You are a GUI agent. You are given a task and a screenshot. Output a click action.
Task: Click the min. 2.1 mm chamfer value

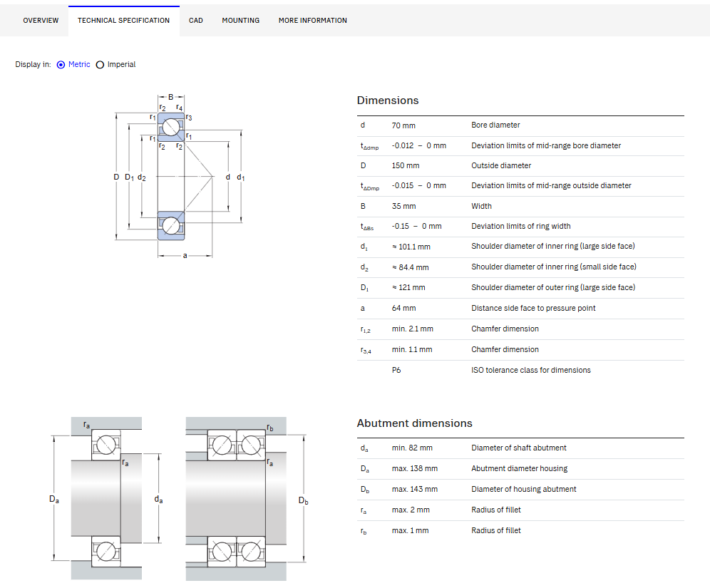point(412,329)
